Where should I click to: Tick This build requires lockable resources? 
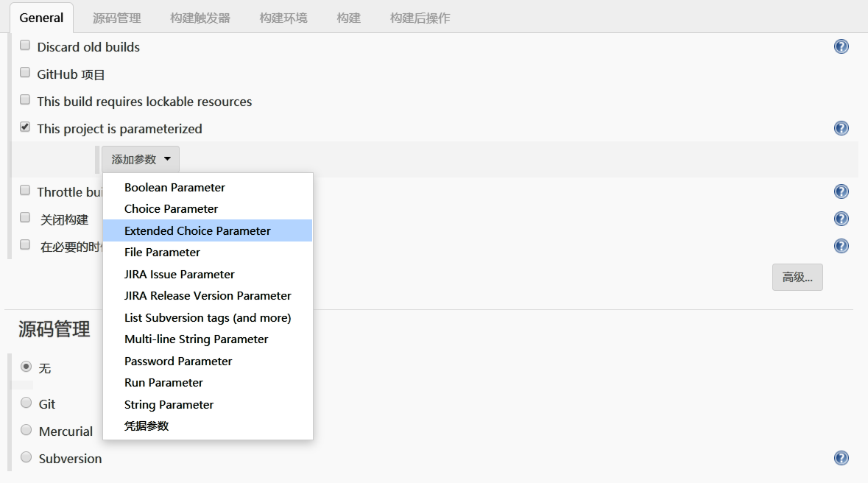pos(25,100)
